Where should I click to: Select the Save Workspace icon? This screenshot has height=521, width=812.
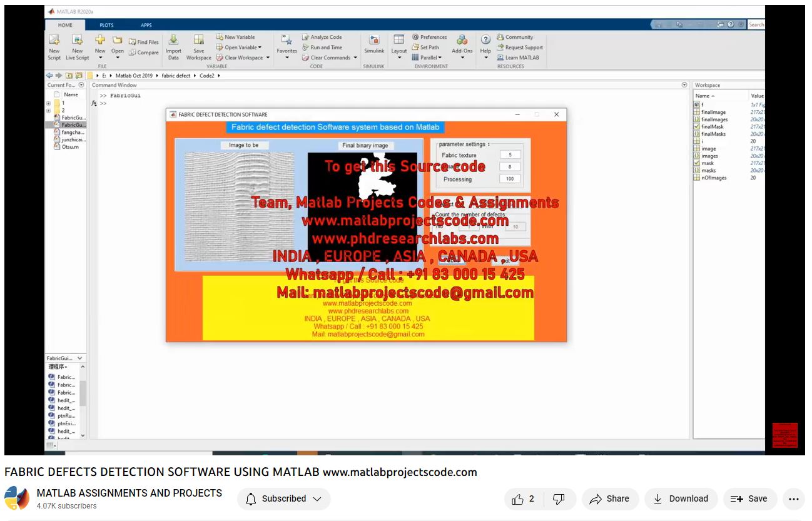[198, 46]
